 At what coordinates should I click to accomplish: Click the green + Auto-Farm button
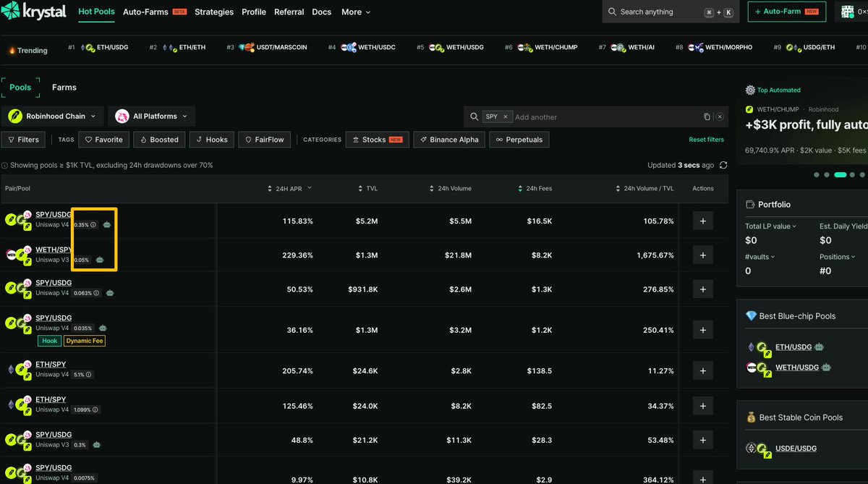788,12
